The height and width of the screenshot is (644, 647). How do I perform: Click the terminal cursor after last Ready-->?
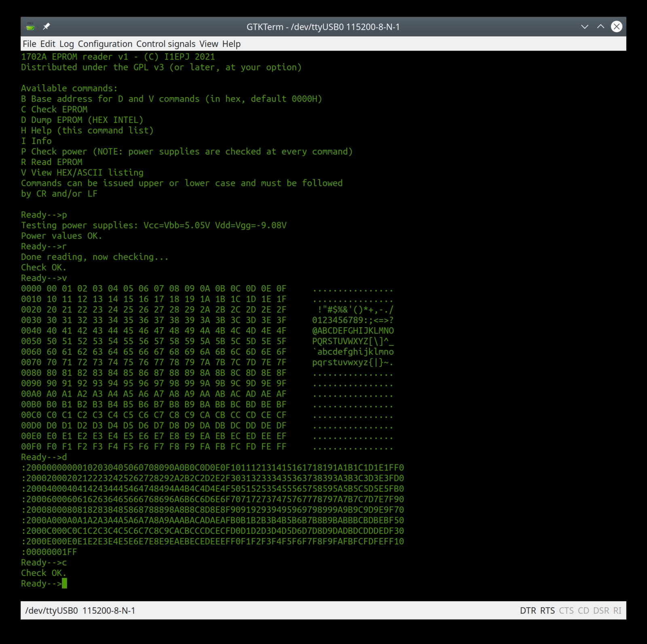click(65, 583)
